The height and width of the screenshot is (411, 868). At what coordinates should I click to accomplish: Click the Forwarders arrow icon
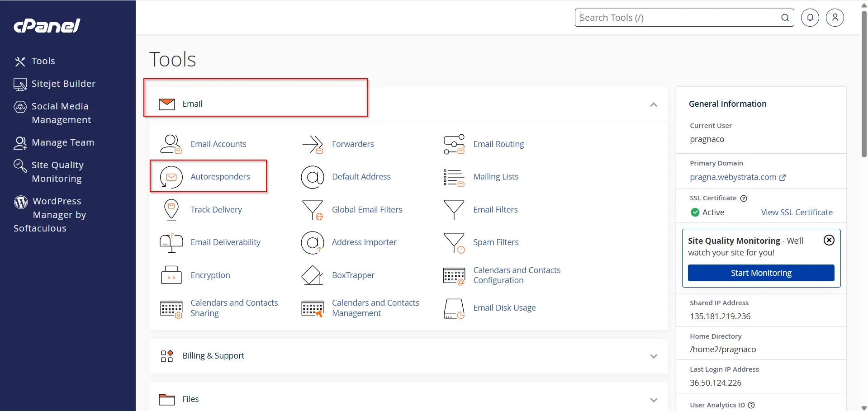(x=313, y=144)
